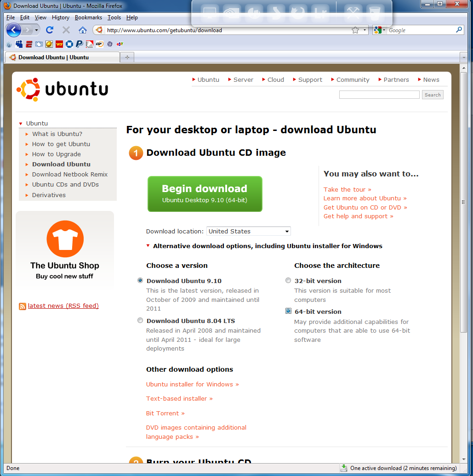Screen dimensions: 473x476
Task: Click the scrollbar up arrow
Action: (x=463, y=68)
